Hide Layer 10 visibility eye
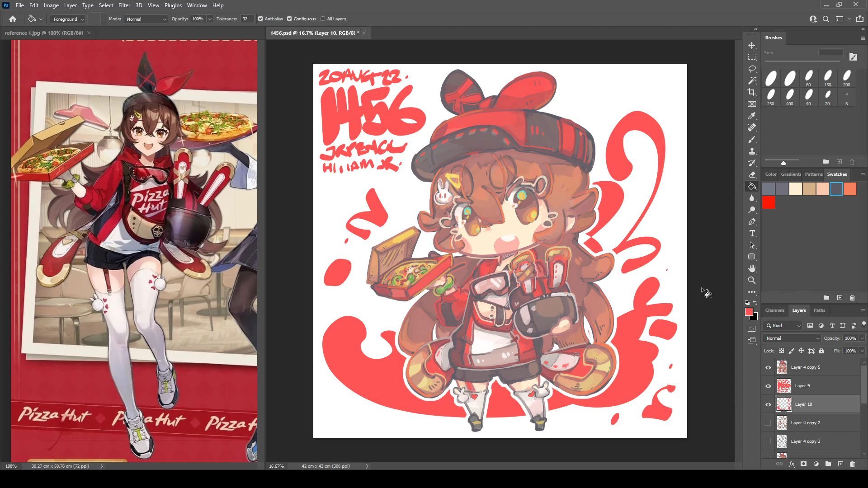 click(x=768, y=404)
